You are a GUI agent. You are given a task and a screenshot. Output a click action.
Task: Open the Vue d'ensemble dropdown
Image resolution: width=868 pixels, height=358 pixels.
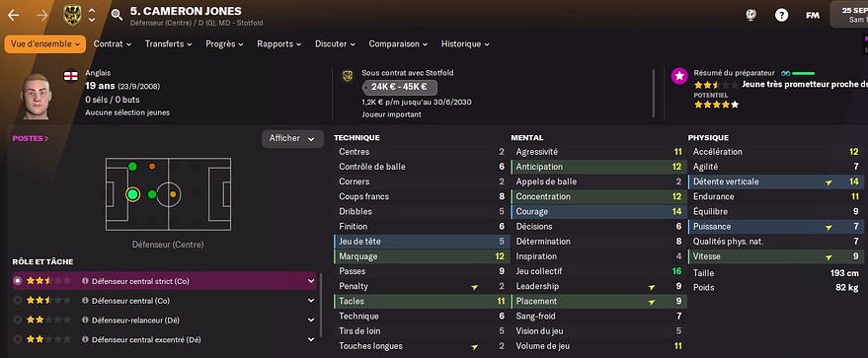45,44
